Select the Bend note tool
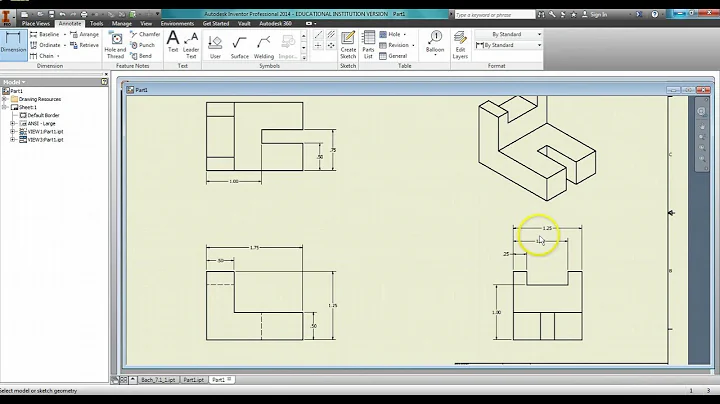720x404 pixels. (x=141, y=56)
